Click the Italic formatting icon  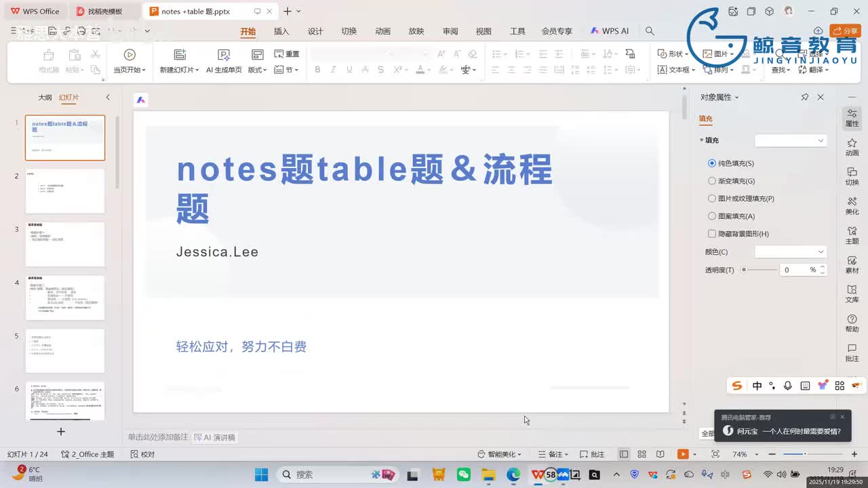[333, 70]
